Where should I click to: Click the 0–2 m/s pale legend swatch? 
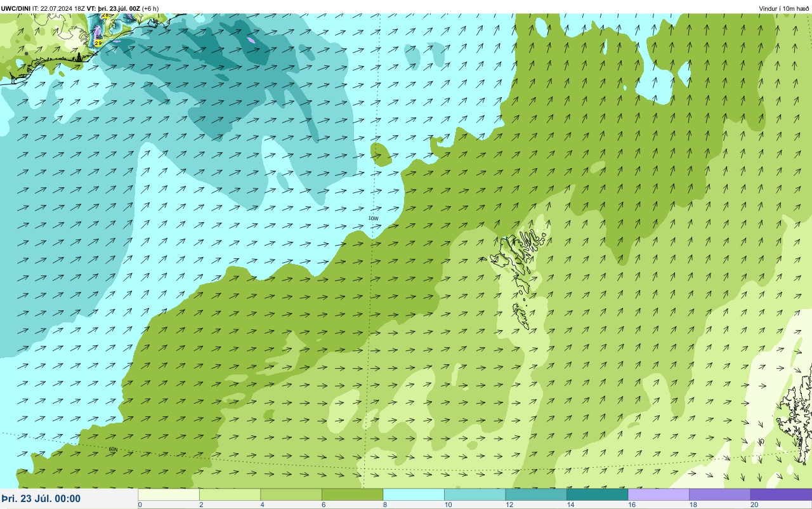[169, 494]
